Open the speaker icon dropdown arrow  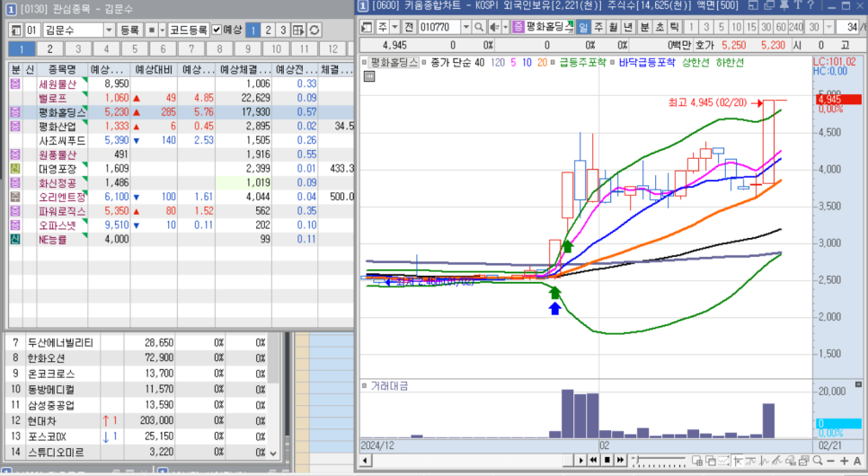[505, 27]
